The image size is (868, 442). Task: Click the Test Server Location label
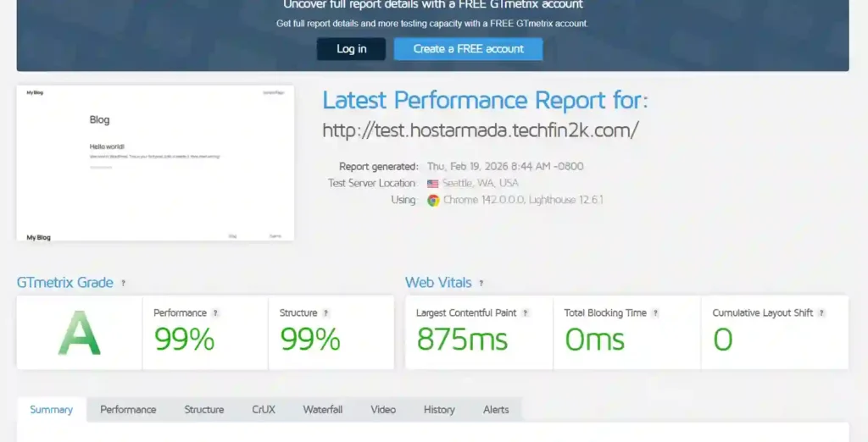pyautogui.click(x=372, y=183)
